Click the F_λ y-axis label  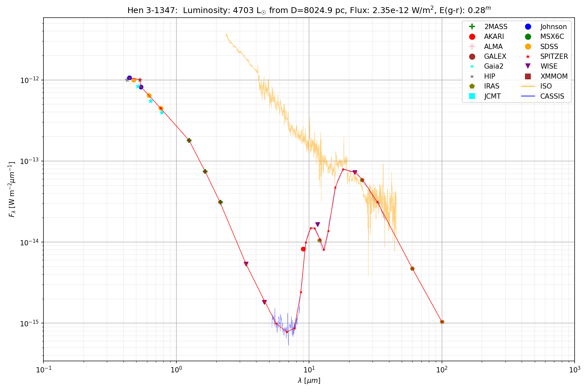tap(12, 189)
